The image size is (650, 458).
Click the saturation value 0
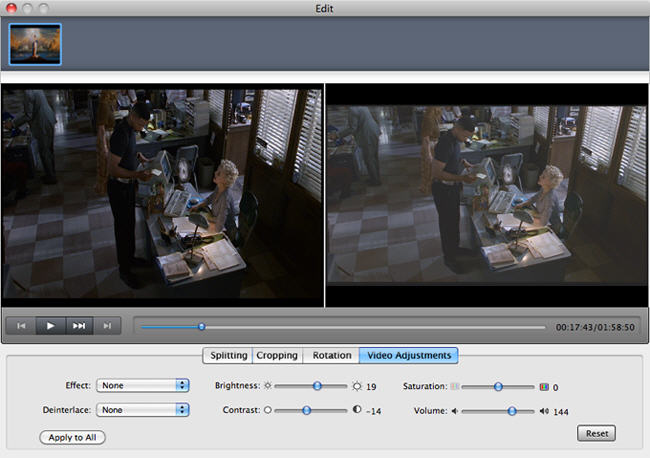click(x=555, y=388)
